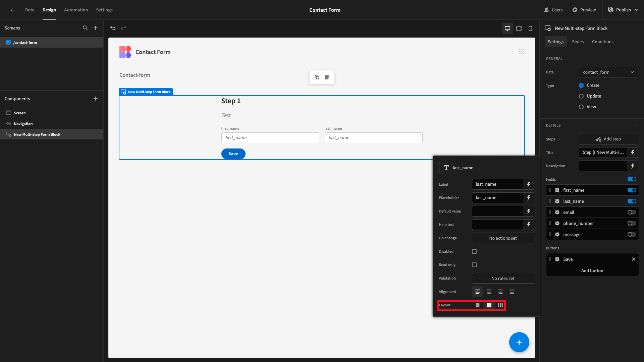Screen dimensions: 644x362
Task: Set alignment to center
Action: 489,292
